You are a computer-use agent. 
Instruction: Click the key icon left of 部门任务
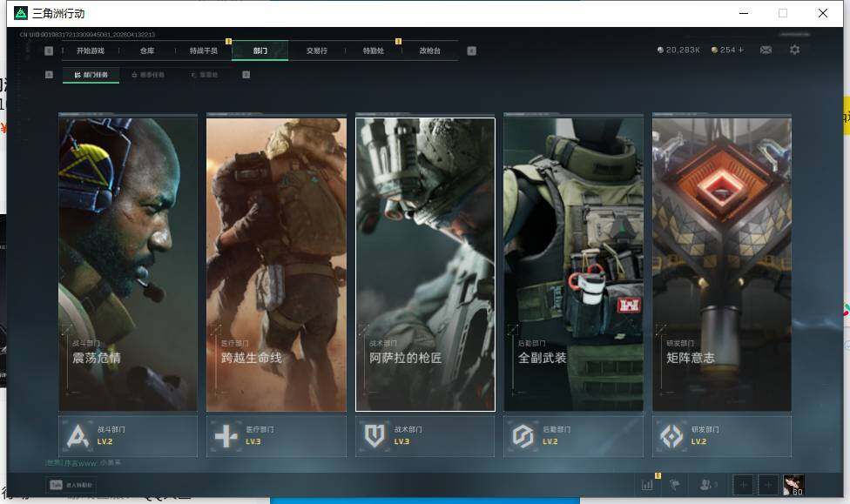49,75
